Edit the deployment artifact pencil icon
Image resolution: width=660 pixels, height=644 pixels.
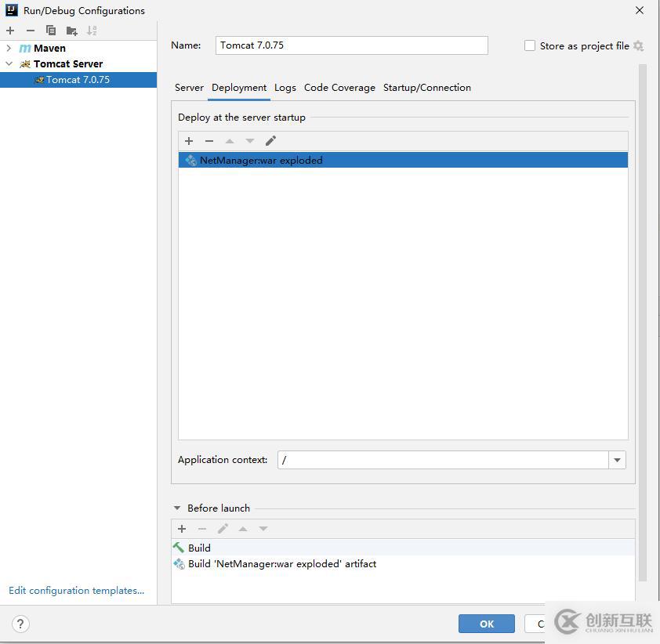[x=270, y=141]
